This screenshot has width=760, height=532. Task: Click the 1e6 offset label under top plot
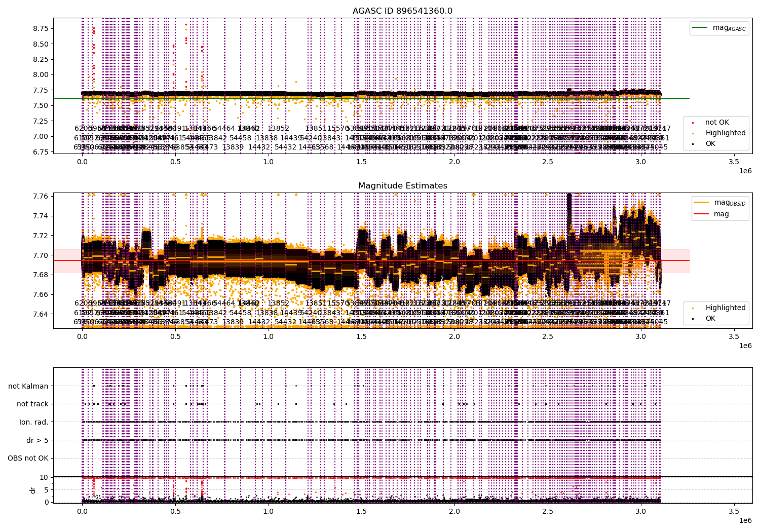[x=745, y=171]
